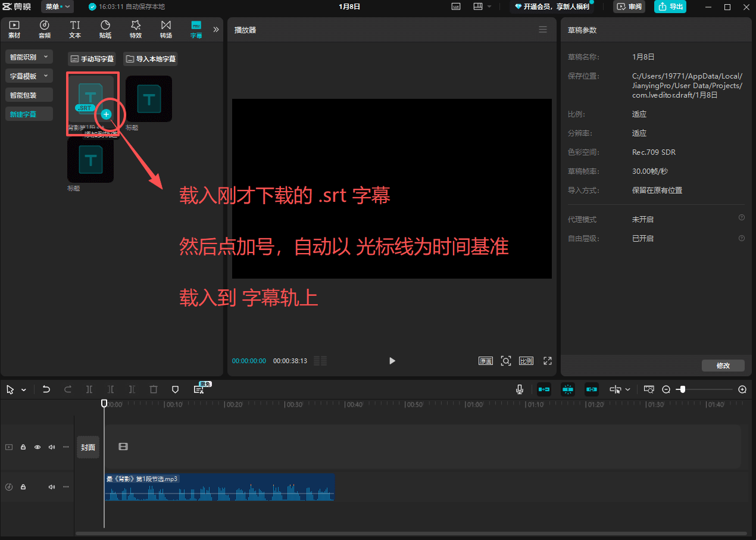Toggle visibility eye on the main video track

(38, 447)
